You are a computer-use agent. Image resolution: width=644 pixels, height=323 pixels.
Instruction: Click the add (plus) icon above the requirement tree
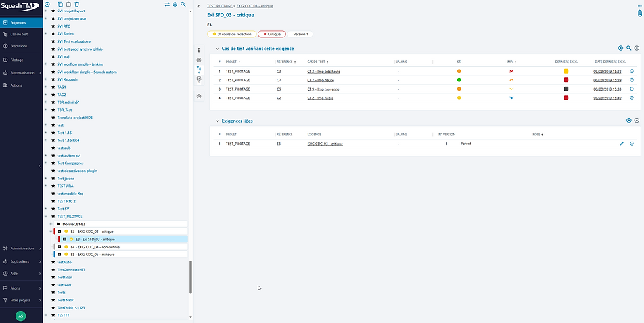coord(47,4)
